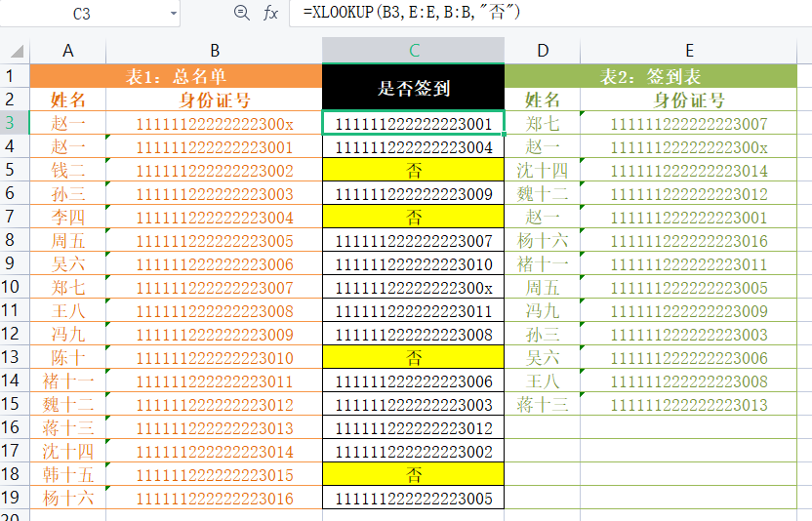The height and width of the screenshot is (521, 812).
Task: Open the Name Box dropdown arrow
Action: [174, 14]
